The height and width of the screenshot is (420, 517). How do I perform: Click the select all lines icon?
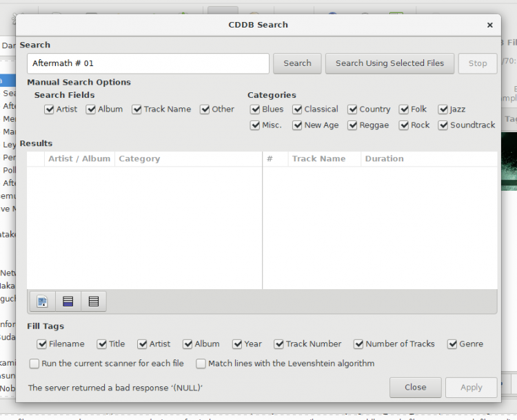(68, 302)
